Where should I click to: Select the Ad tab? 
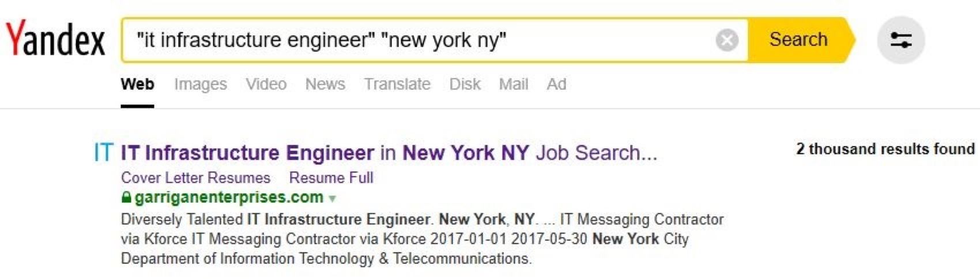(x=556, y=84)
